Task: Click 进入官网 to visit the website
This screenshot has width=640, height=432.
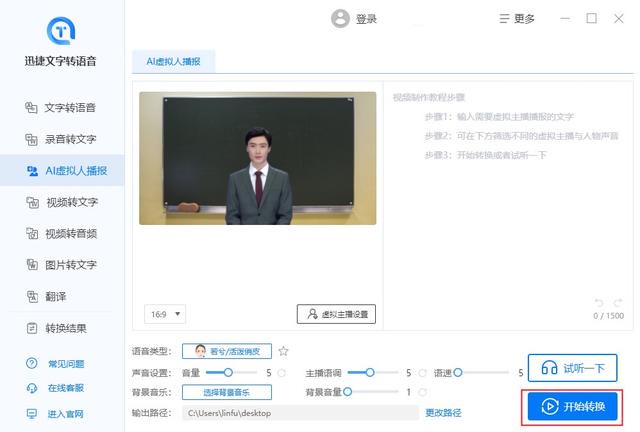Action: [x=56, y=414]
